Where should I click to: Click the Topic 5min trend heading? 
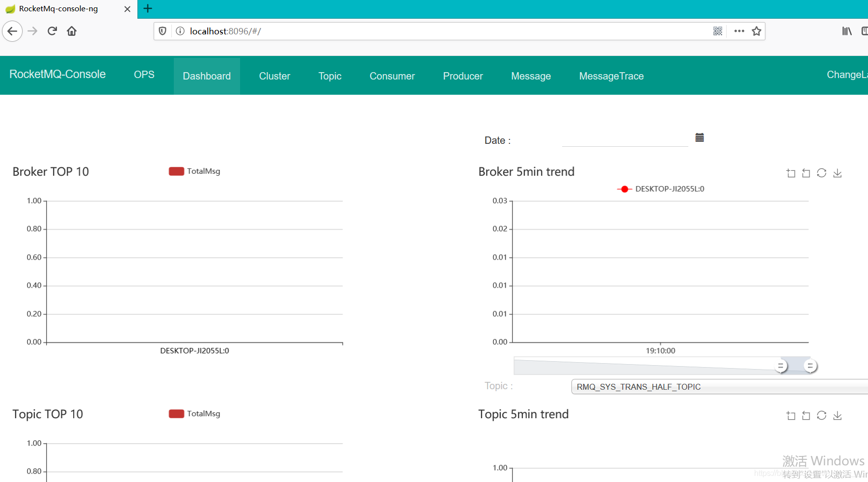click(523, 414)
